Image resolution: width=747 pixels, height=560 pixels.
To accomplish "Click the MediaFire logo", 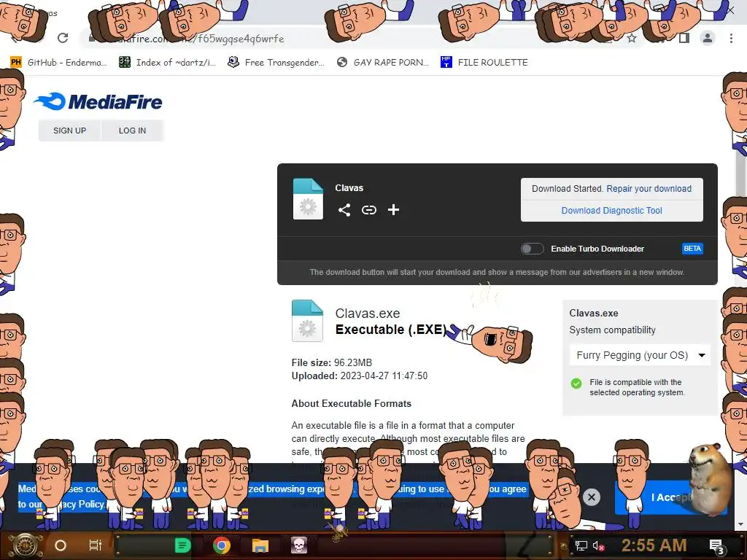I will tap(98, 101).
